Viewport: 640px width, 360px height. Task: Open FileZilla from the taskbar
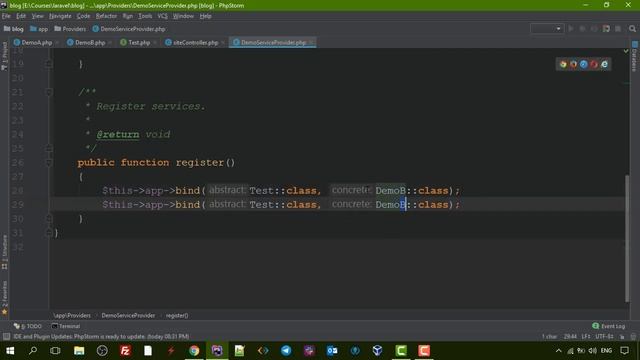tap(125, 351)
